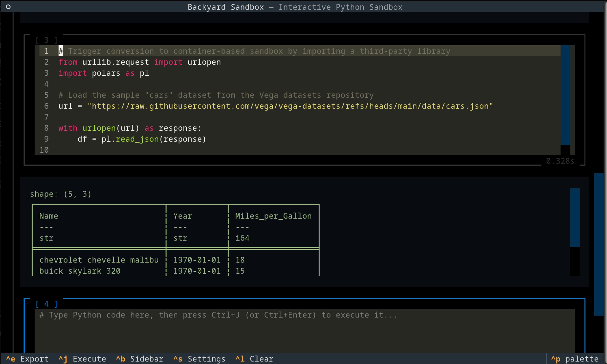The height and width of the screenshot is (364, 607).
Task: Click the '[ 4 ]' cell label
Action: coord(46,304)
